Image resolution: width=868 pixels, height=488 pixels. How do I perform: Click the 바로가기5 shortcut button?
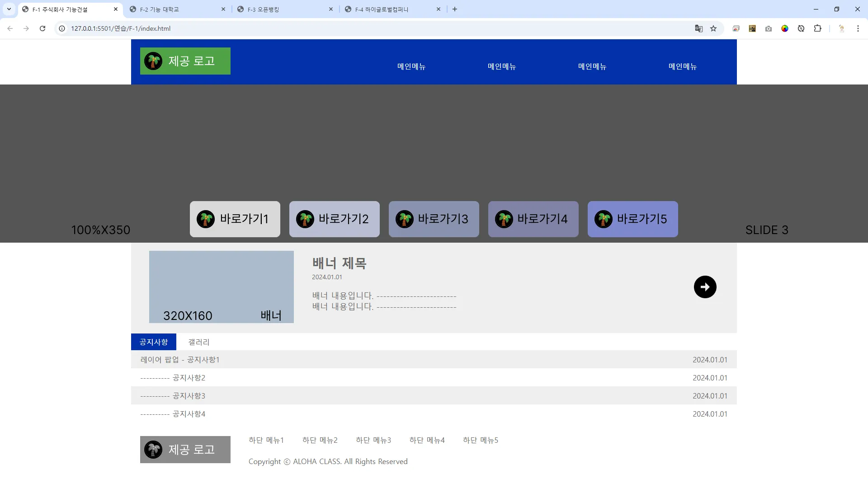(632, 219)
